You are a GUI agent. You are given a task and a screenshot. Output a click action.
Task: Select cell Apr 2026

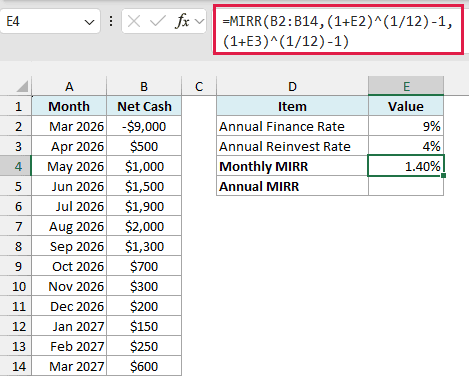click(x=69, y=146)
